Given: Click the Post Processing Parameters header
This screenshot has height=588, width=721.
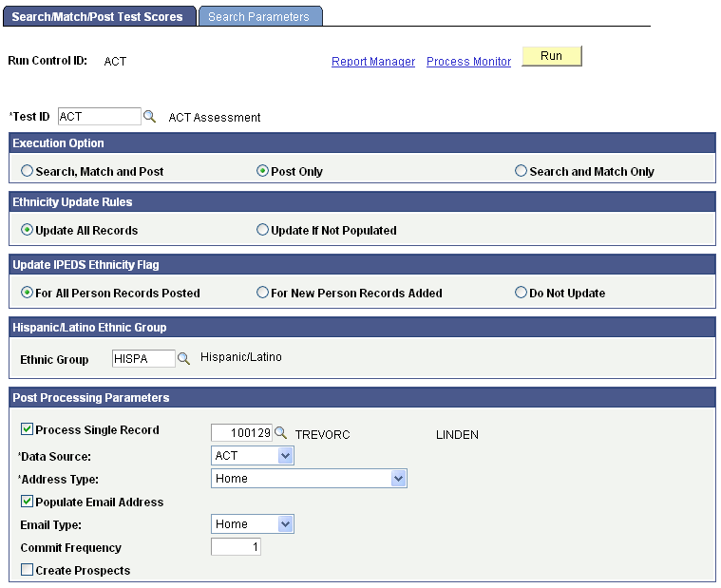Looking at the screenshot, I should (x=362, y=397).
